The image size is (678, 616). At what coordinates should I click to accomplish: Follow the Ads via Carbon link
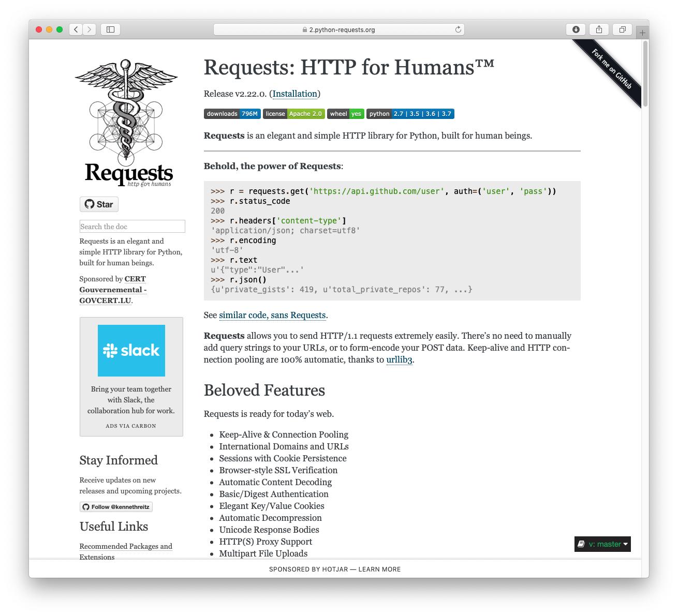coord(131,426)
